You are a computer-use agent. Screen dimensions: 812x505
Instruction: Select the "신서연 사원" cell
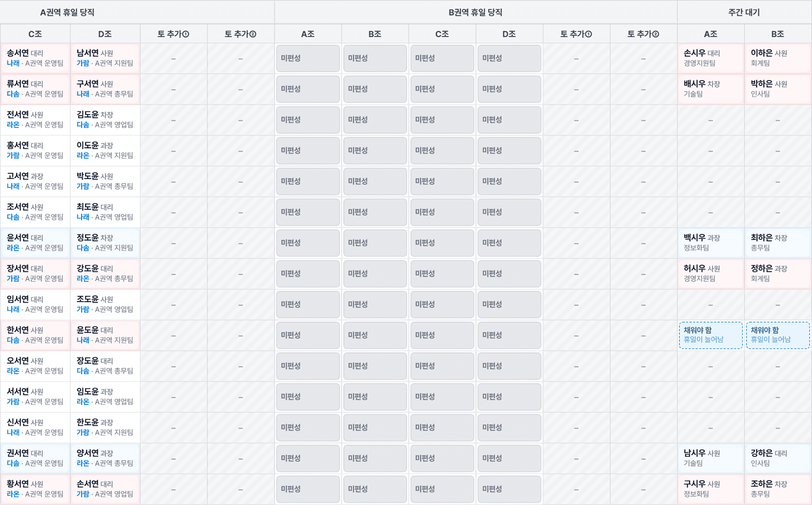click(x=35, y=427)
